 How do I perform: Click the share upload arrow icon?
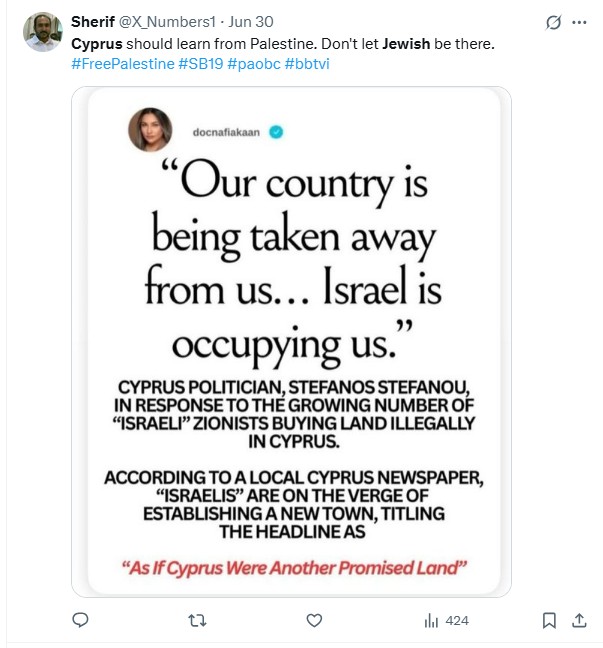[578, 620]
